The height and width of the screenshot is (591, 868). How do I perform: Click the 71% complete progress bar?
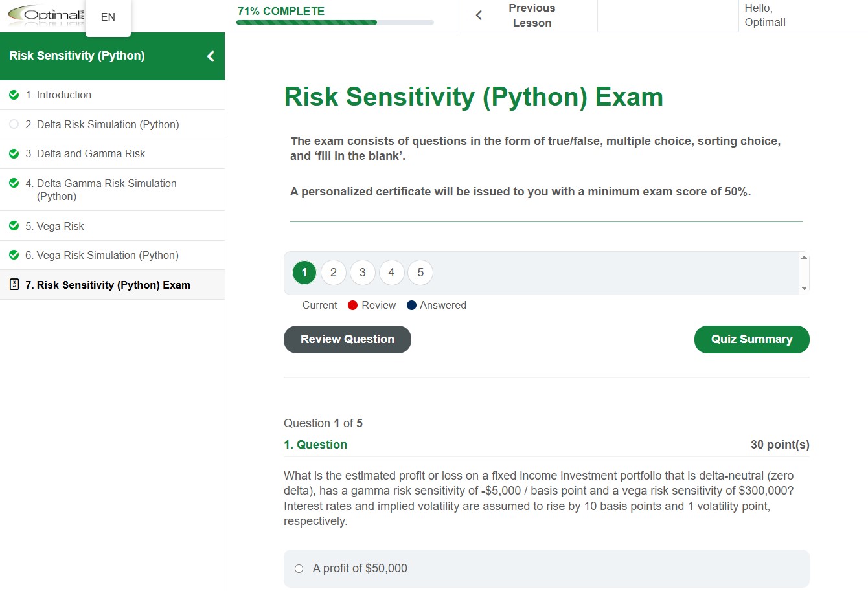click(x=335, y=22)
